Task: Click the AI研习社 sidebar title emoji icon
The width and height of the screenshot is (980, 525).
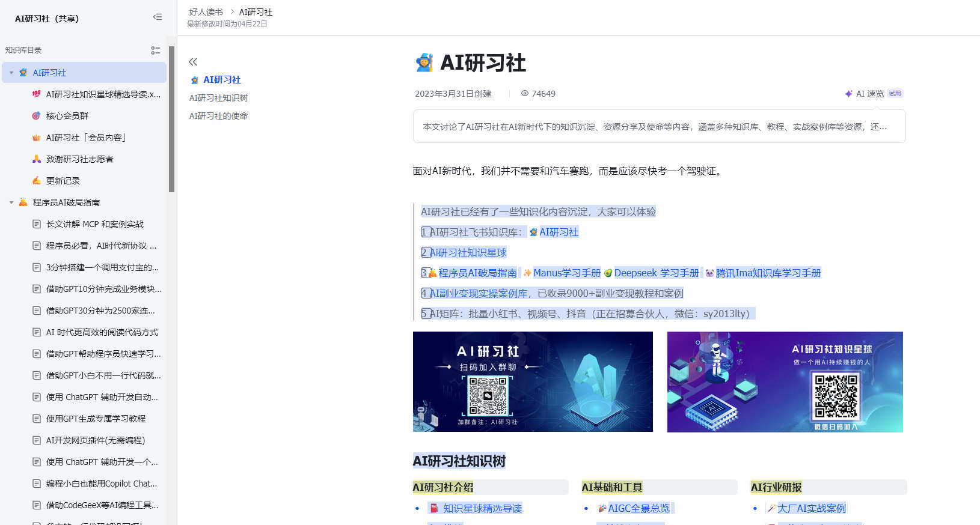Action: pos(23,73)
